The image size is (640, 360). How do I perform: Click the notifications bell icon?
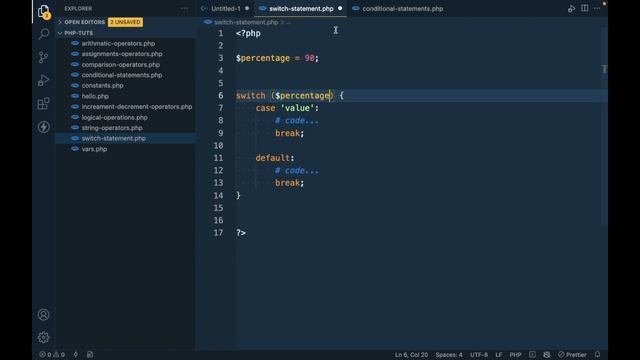click(x=597, y=354)
